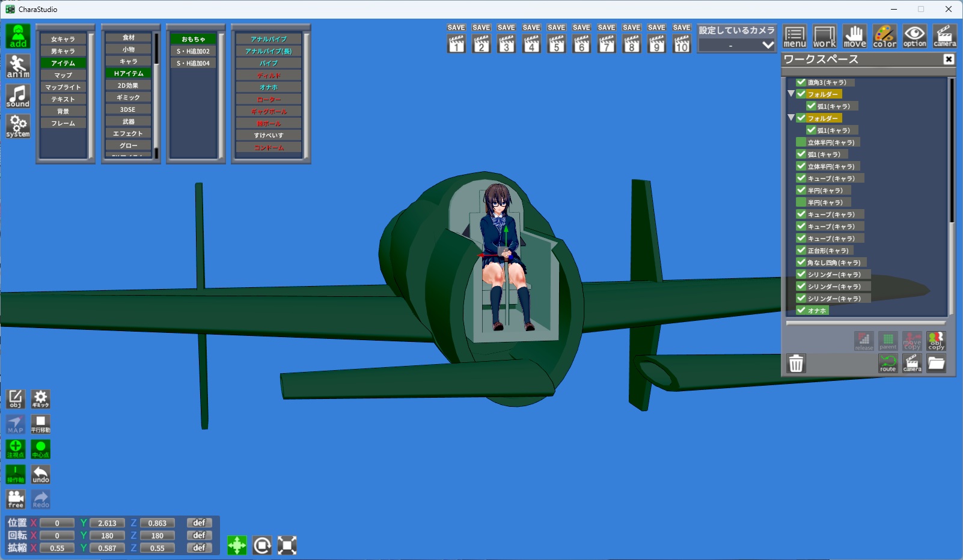Open the sound settings icon
Viewport: 963px width, 560px height.
pos(18,96)
